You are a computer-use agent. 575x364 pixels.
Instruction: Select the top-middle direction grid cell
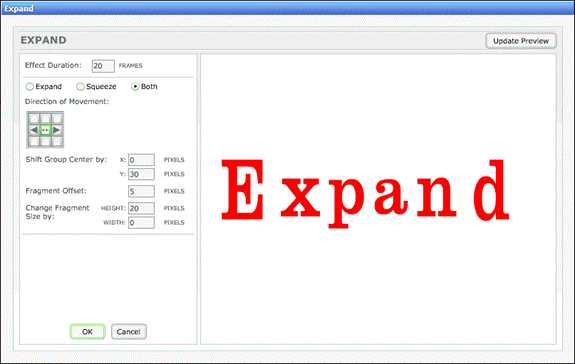(45, 119)
